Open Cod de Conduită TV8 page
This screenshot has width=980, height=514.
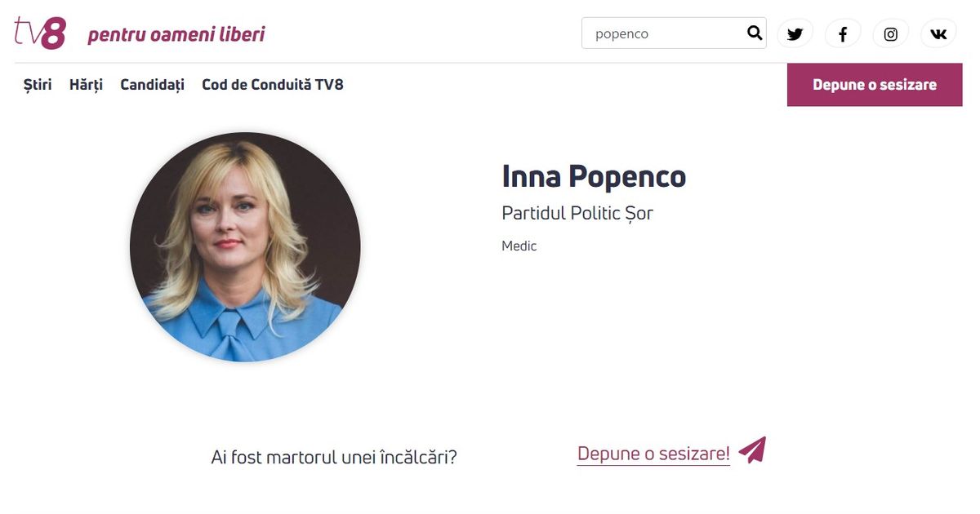coord(273,85)
